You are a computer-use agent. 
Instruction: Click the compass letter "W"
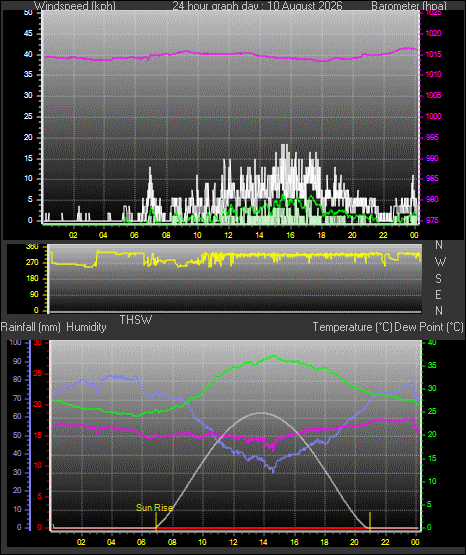440,262
